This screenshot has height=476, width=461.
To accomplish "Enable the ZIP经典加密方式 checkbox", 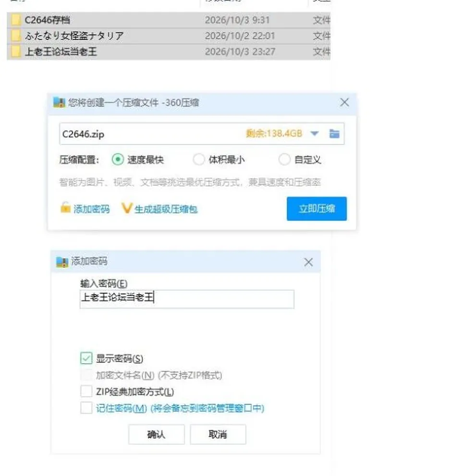I will point(86,391).
